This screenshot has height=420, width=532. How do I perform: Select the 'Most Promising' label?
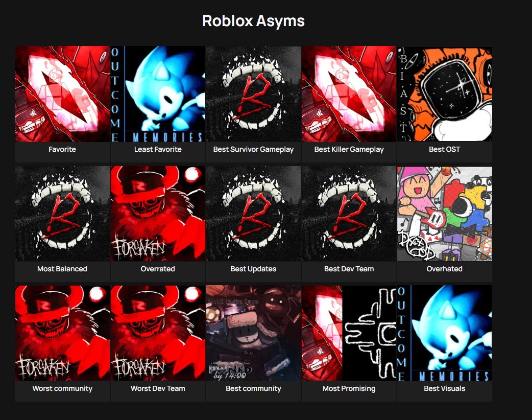click(349, 388)
